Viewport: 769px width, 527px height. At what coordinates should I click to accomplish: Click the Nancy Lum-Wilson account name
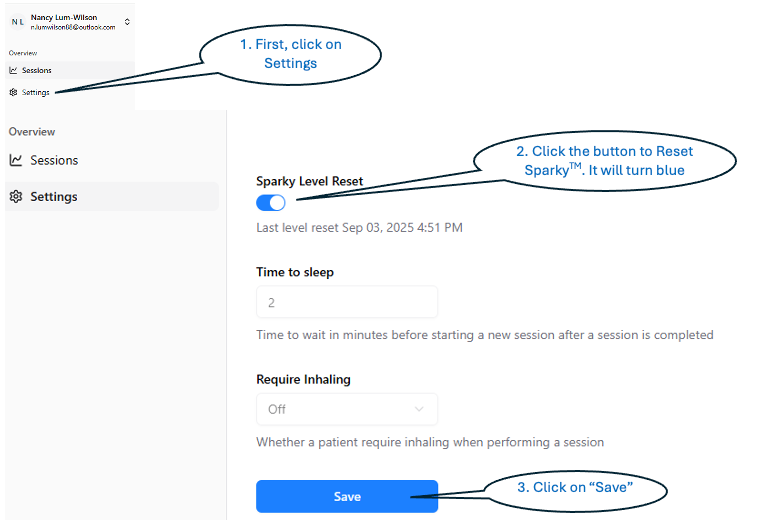[67, 17]
